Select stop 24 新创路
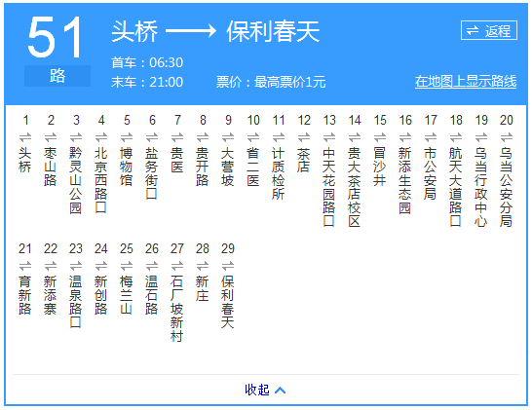 tap(101, 295)
